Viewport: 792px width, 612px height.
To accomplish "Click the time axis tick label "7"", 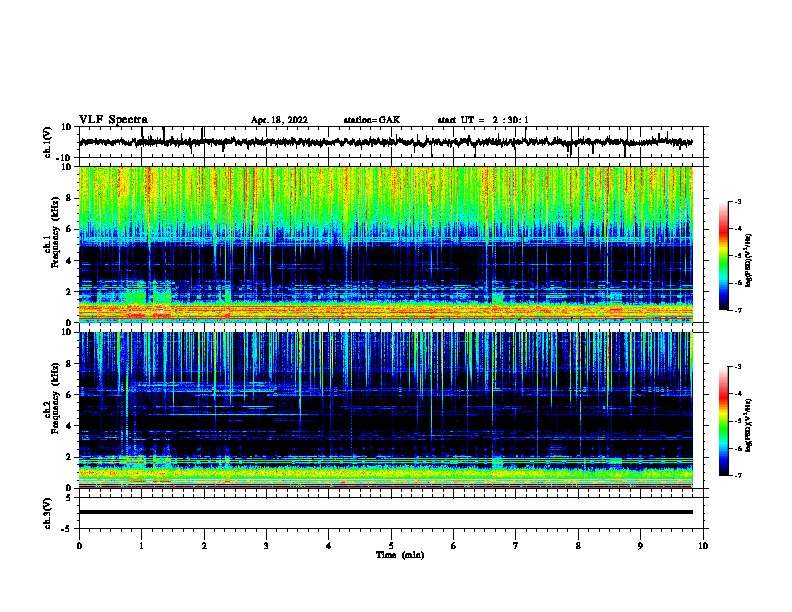I will point(516,545).
